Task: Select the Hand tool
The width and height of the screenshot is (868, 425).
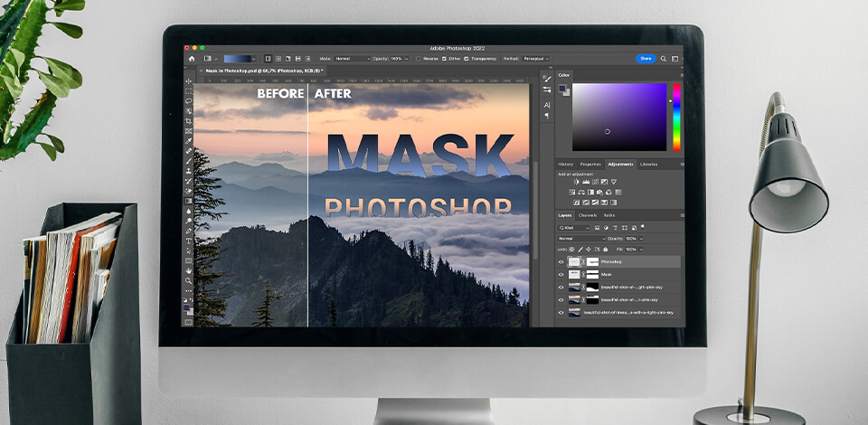Action: click(189, 270)
